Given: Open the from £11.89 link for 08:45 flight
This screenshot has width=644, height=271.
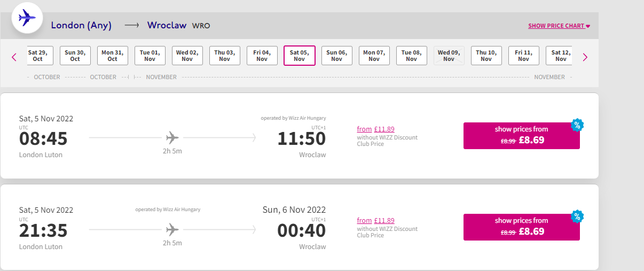Looking at the screenshot, I should tap(376, 129).
